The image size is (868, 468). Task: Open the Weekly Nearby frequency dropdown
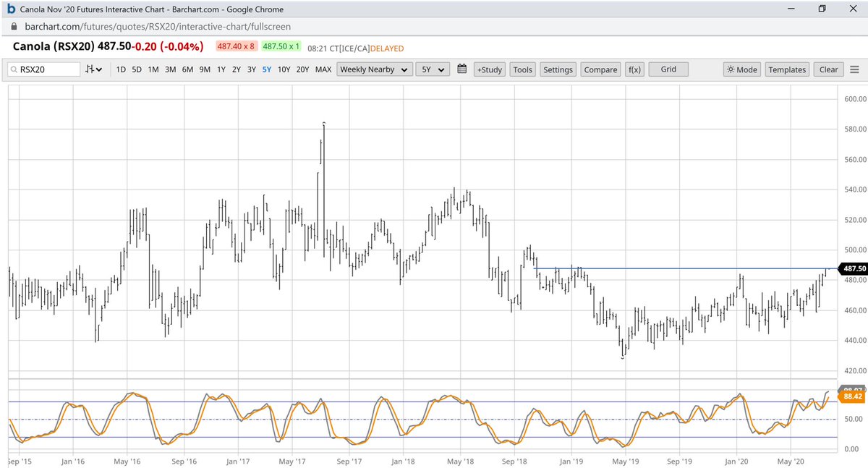click(375, 69)
